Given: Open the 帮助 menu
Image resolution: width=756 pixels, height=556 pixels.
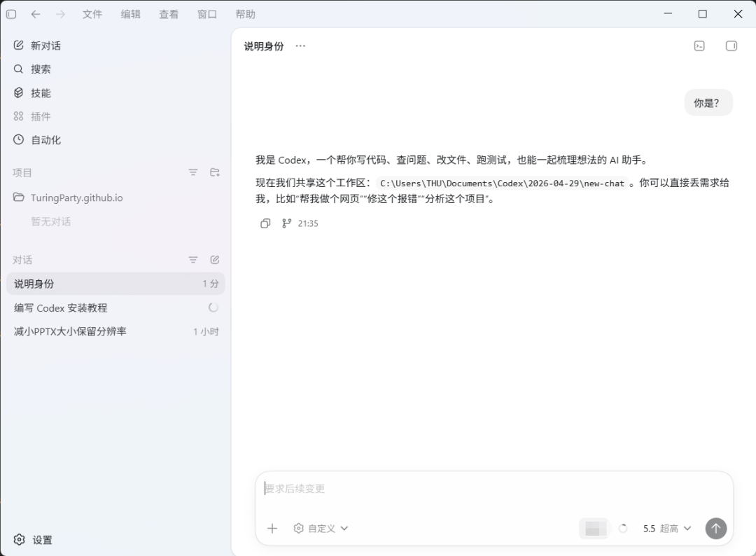Looking at the screenshot, I should coord(246,14).
